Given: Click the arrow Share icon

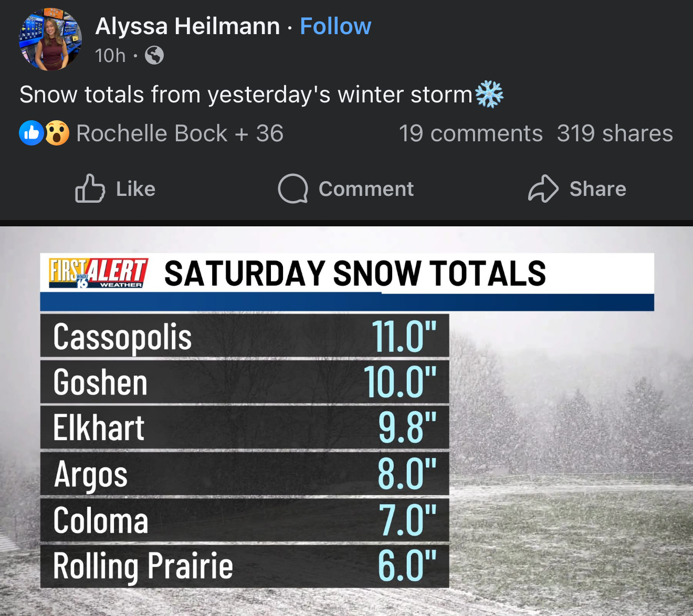Looking at the screenshot, I should tap(543, 189).
